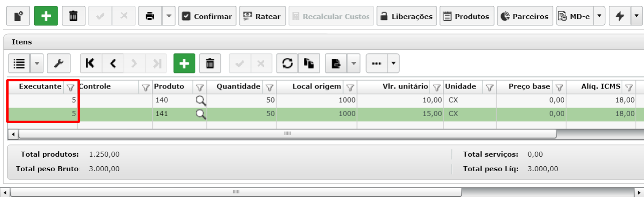
Task: Click the refresh icon in the Itens toolbar
Action: (x=287, y=64)
